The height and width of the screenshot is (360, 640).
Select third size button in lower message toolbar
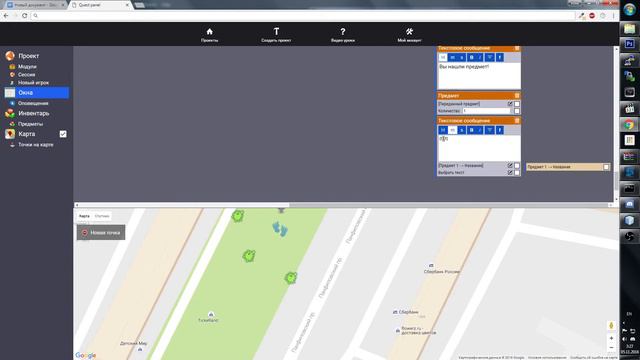462,130
